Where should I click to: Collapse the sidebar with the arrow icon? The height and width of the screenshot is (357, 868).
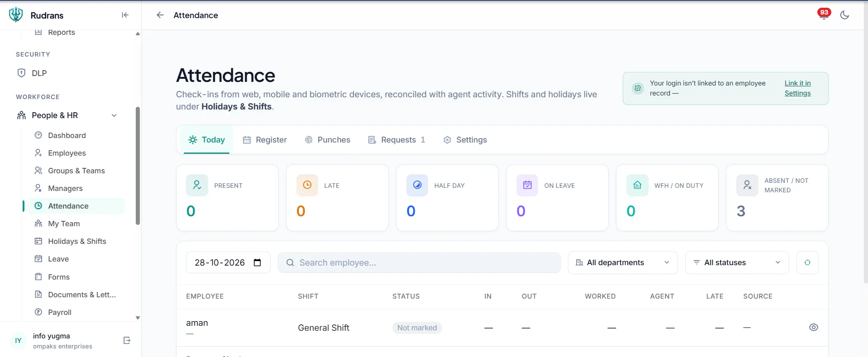coord(125,15)
